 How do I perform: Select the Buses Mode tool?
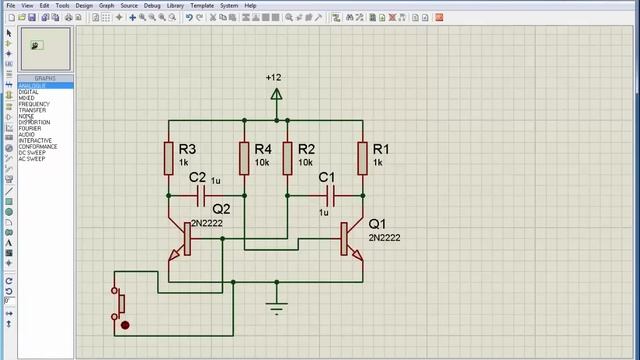click(9, 84)
